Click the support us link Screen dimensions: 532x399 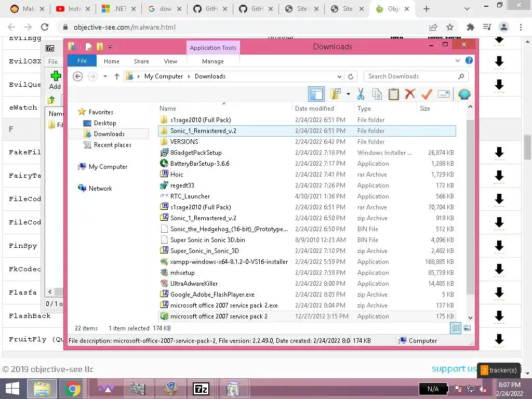[x=454, y=369]
